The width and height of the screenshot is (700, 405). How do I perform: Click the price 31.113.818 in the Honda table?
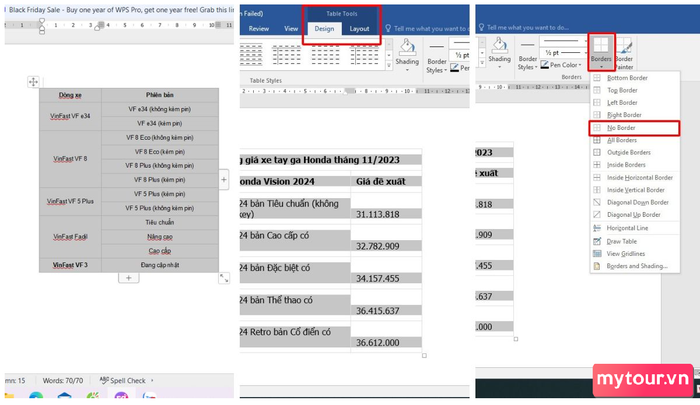[378, 214]
